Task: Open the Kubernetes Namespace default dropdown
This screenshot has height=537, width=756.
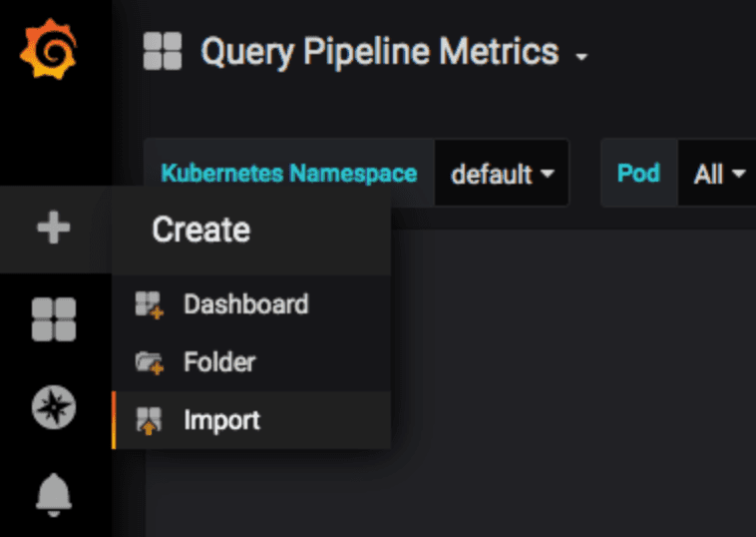Action: 502,174
